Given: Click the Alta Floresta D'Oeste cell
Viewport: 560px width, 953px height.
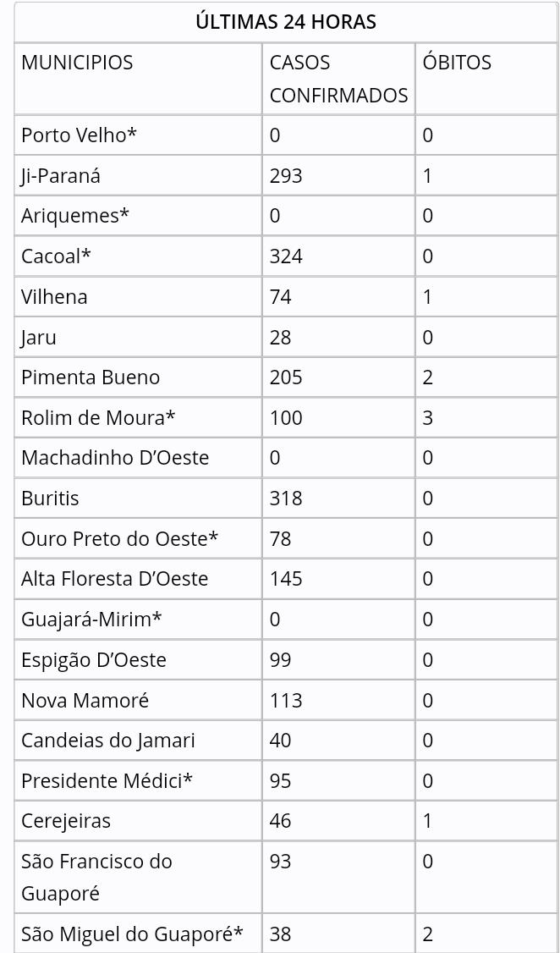Looking at the screenshot, I should point(114,579).
